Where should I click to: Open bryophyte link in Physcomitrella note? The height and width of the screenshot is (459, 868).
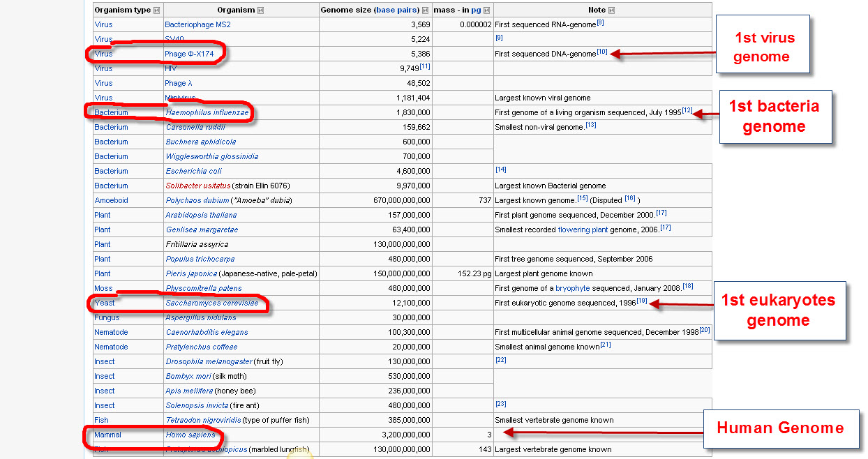(574, 288)
